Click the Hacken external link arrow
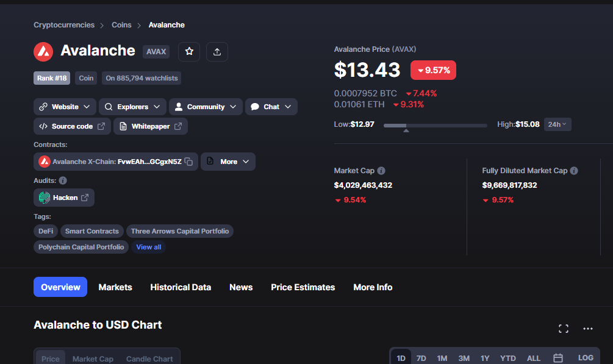 [x=85, y=198]
